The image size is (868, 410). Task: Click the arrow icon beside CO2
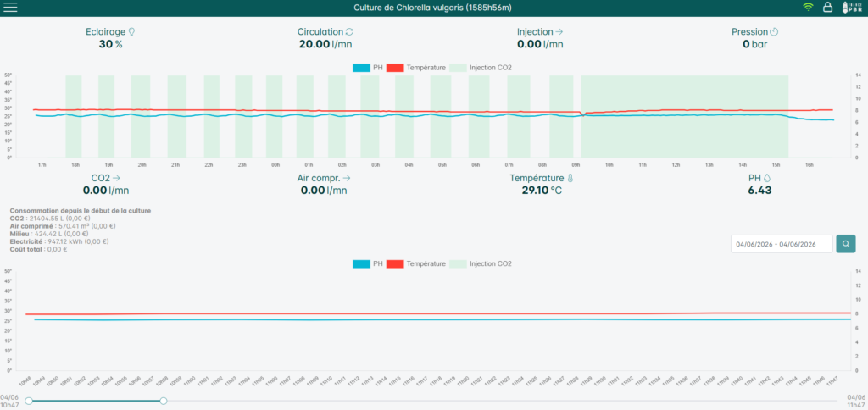115,178
